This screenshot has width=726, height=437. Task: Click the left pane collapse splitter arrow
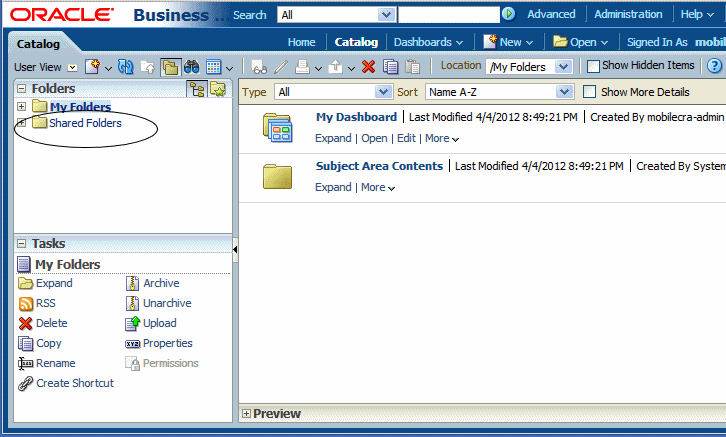click(235, 250)
